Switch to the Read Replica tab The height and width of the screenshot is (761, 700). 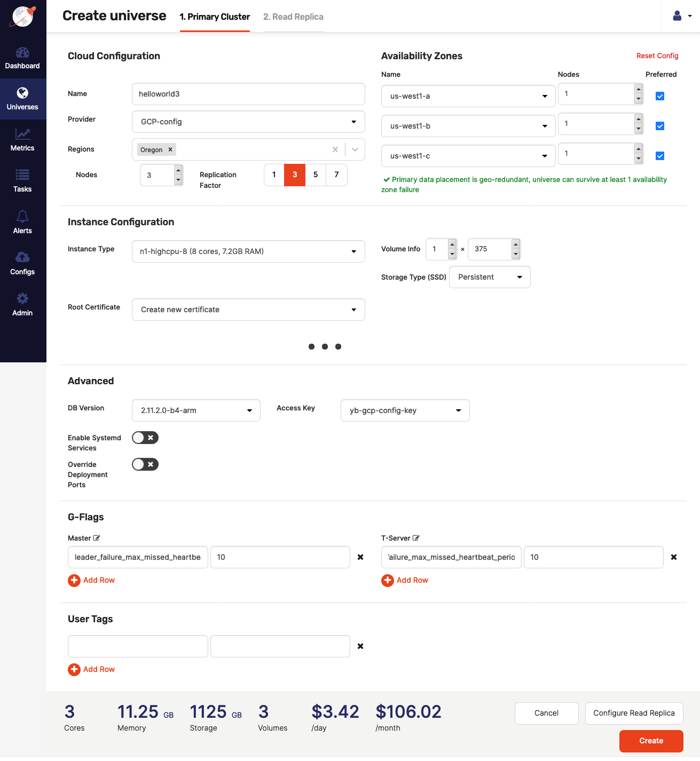[293, 17]
